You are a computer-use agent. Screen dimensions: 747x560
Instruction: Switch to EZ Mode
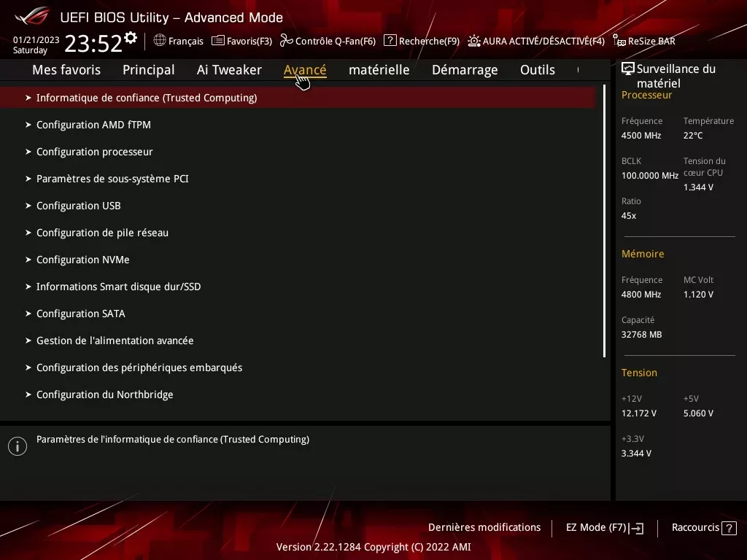pyautogui.click(x=603, y=527)
